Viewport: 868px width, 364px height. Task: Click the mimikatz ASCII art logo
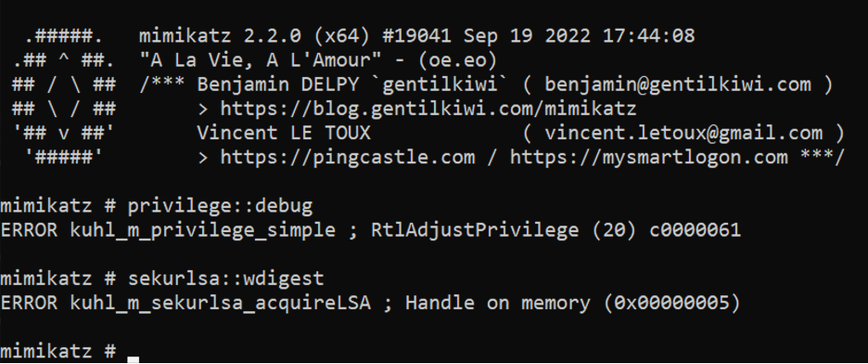tap(64, 97)
